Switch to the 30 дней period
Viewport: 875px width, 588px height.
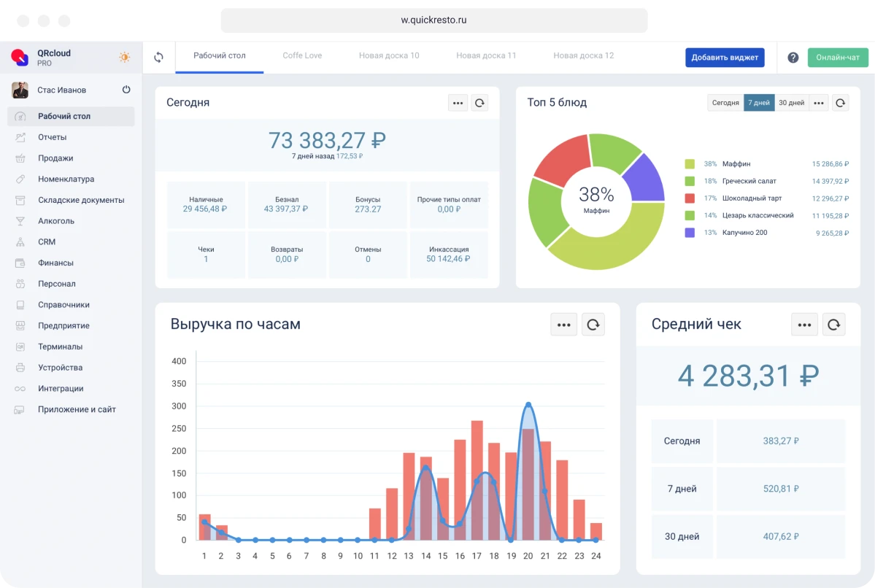(x=792, y=103)
